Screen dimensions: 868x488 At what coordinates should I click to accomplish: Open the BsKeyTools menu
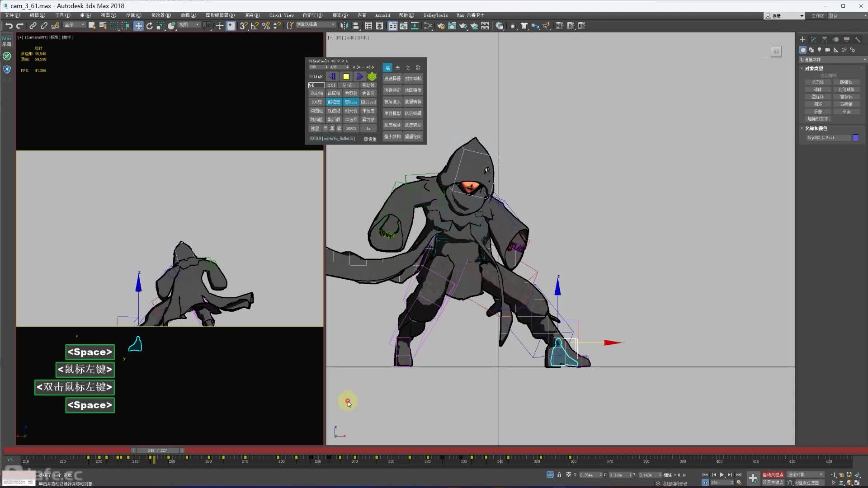[x=435, y=15]
